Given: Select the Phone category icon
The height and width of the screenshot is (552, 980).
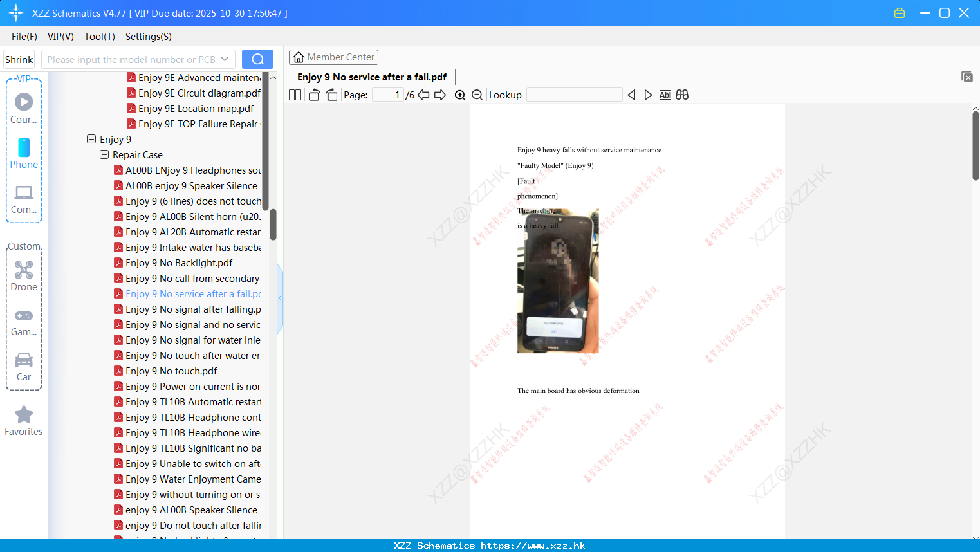Looking at the screenshot, I should (x=24, y=153).
